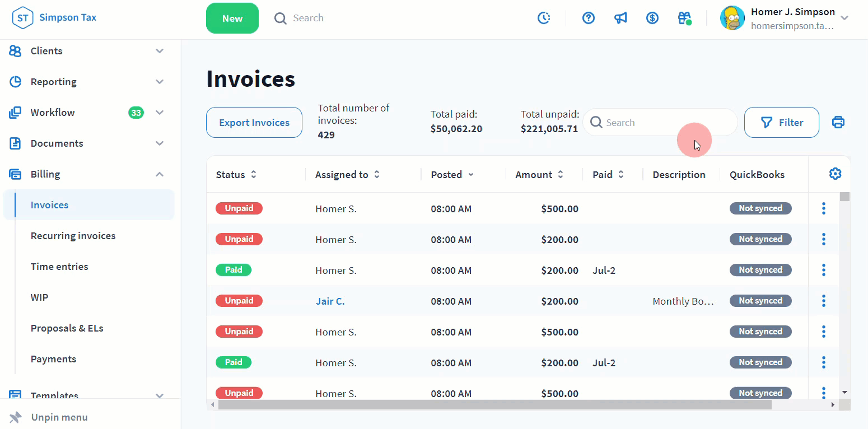
Task: Sort invoices by Amount column
Action: tap(539, 175)
